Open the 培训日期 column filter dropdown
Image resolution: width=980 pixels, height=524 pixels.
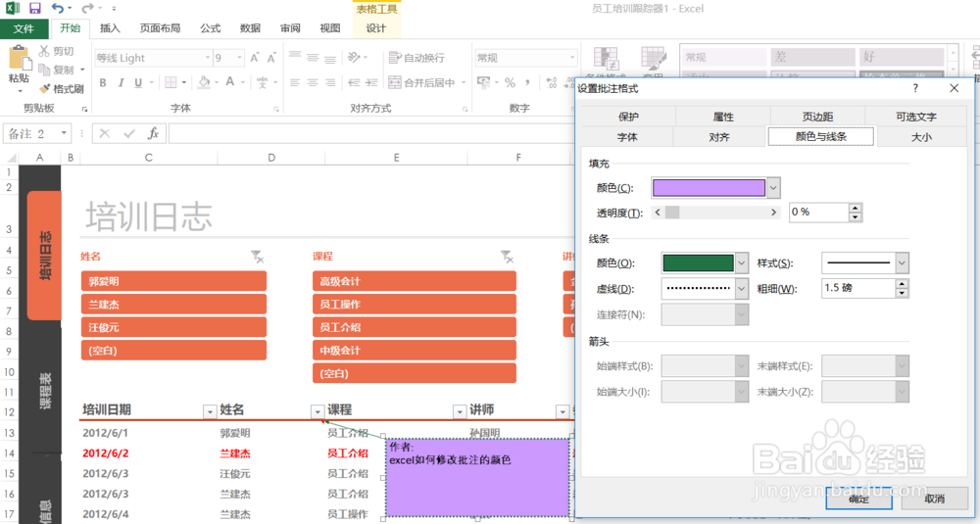point(210,411)
